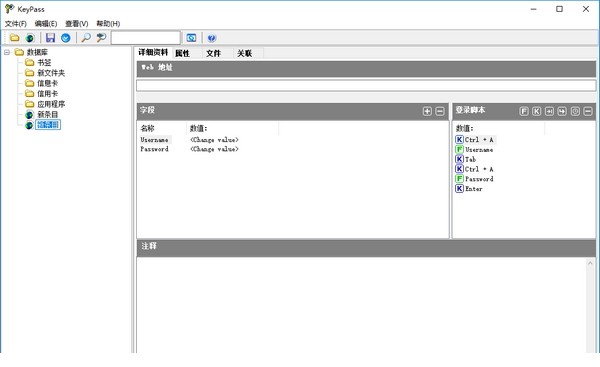600x367 pixels.
Task: Click the K icon beside Enter step
Action: coord(459,188)
